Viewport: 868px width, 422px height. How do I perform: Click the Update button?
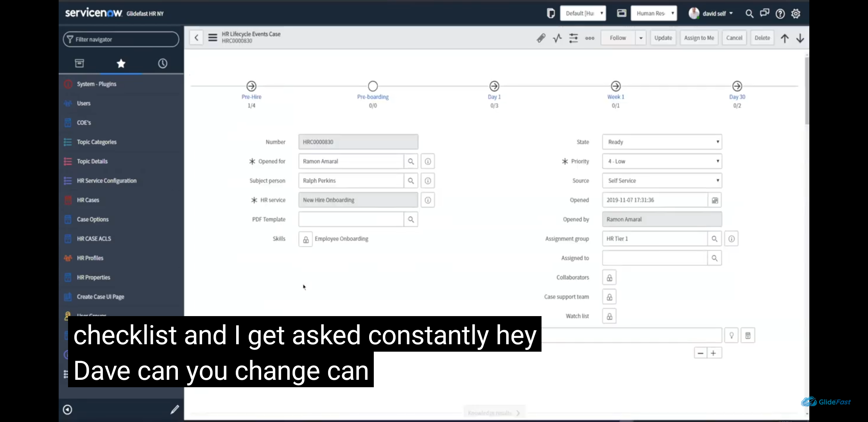(663, 38)
